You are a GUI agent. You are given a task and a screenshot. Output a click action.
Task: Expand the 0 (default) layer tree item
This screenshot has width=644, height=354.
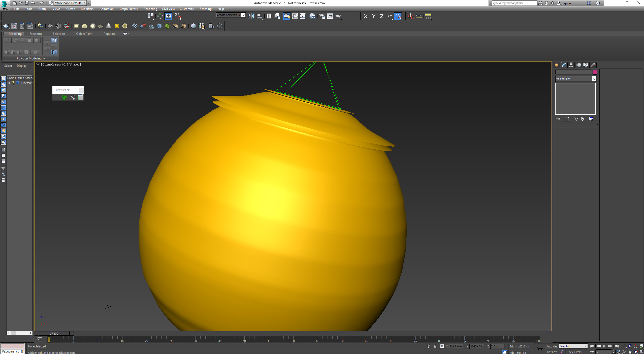[9, 83]
